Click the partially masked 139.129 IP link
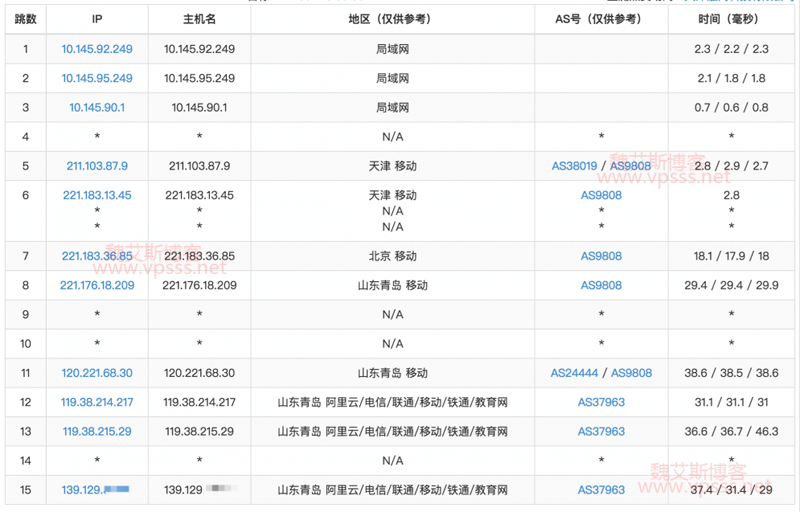800x512 pixels. pyautogui.click(x=83, y=490)
